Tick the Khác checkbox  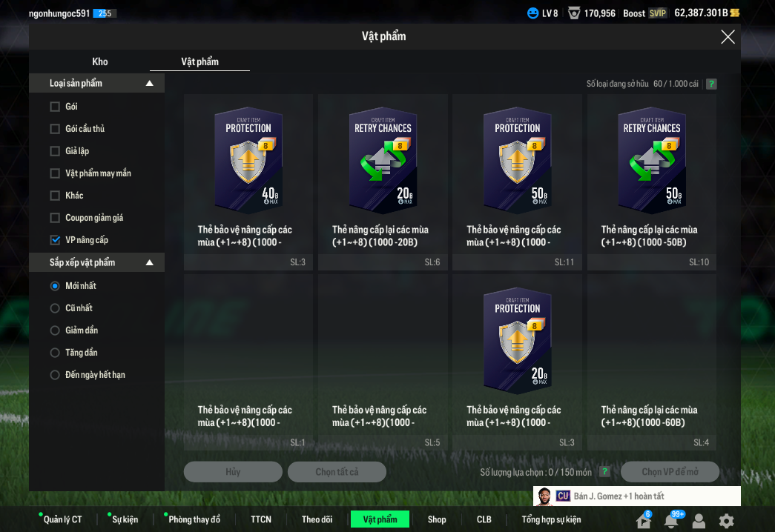pos(55,196)
